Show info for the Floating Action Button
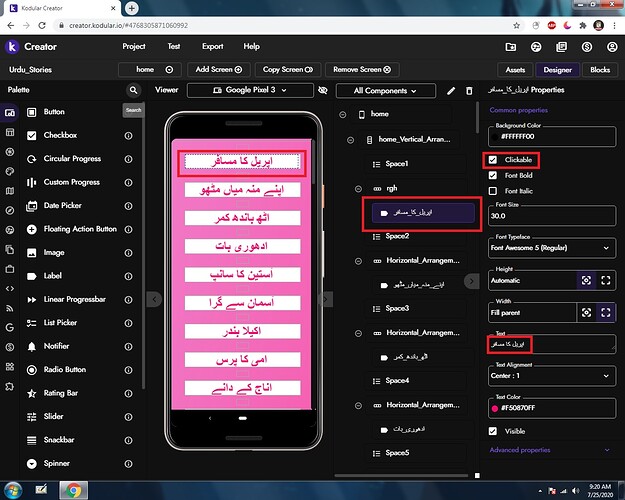 pos(128,229)
